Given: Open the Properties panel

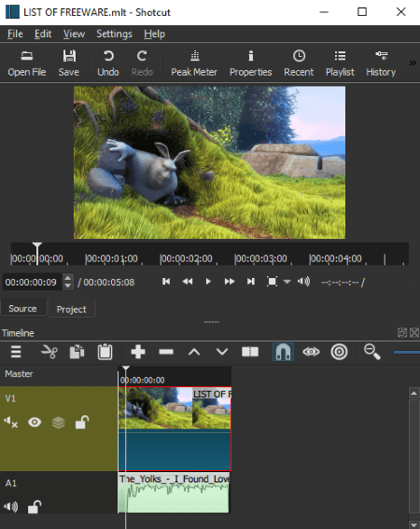Looking at the screenshot, I should [250, 63].
